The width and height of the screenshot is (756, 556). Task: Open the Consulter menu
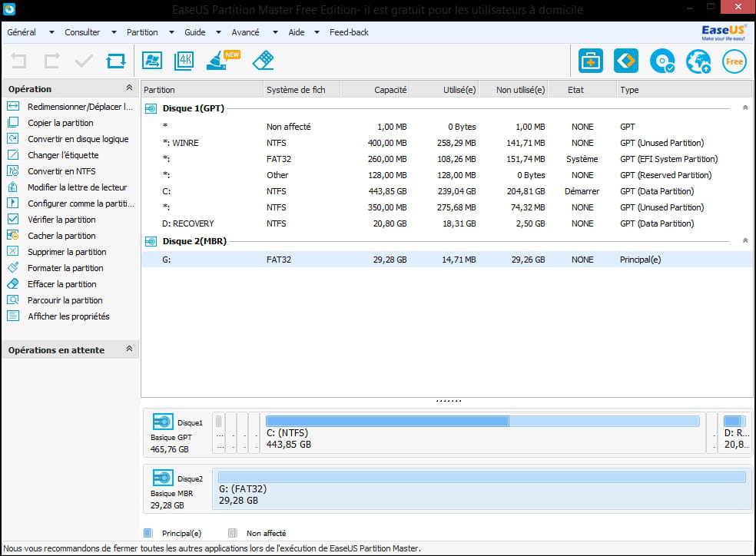(82, 32)
